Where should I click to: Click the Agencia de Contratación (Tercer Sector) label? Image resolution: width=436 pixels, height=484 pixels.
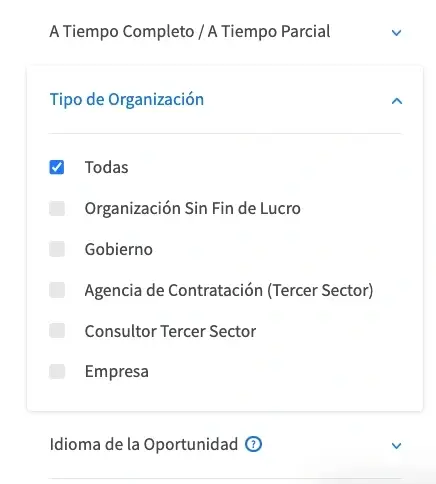coord(229,290)
